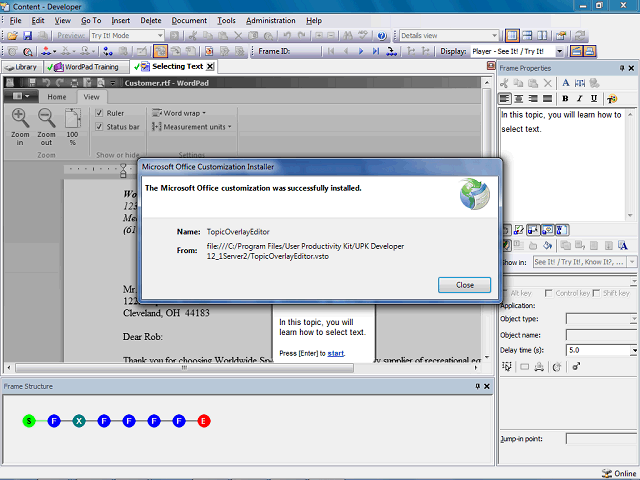The width and height of the screenshot is (640, 480).
Task: Jump to the last frame arrow
Action: [376, 51]
